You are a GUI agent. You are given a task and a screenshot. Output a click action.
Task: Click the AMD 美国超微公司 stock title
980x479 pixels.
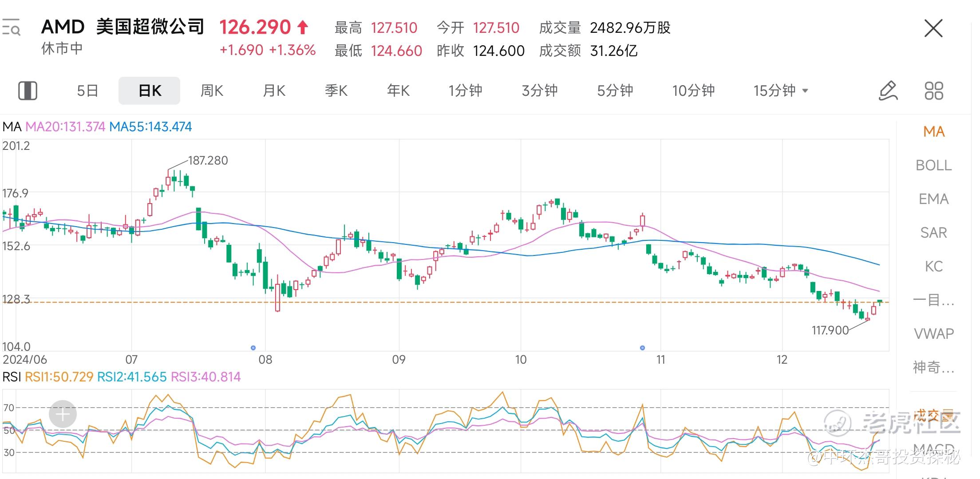coord(122,27)
